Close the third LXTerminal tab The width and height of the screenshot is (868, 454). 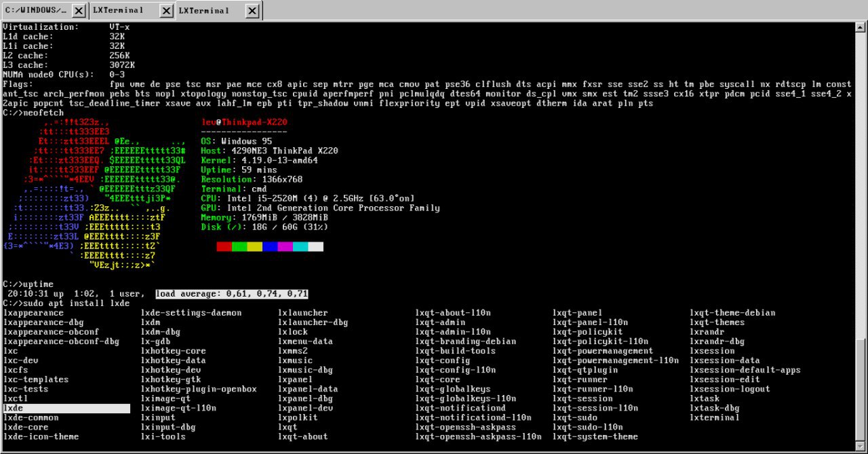252,11
